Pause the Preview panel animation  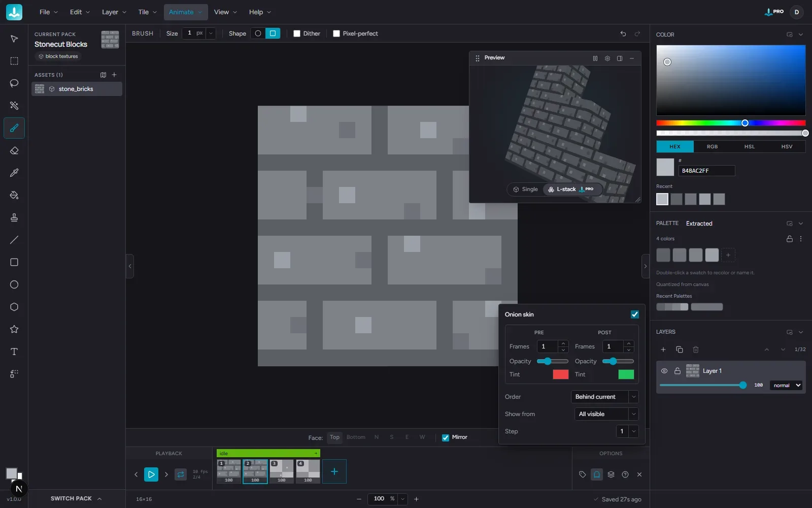click(x=595, y=58)
